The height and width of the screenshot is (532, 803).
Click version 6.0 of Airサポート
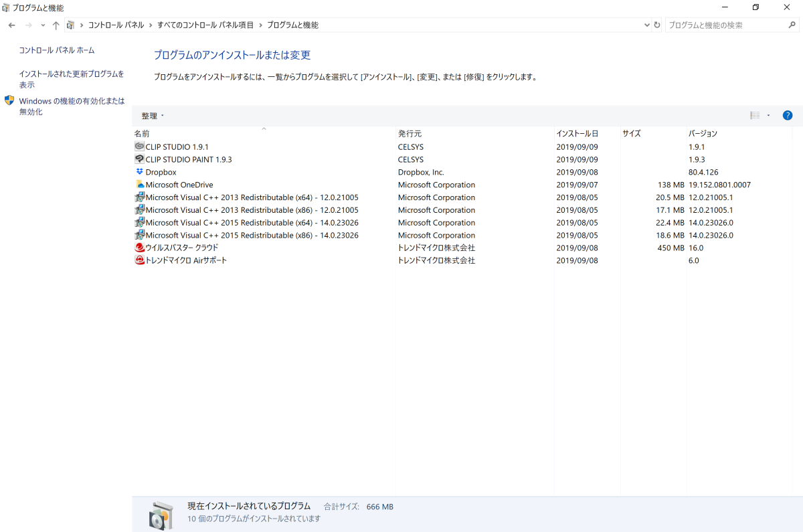pos(693,260)
